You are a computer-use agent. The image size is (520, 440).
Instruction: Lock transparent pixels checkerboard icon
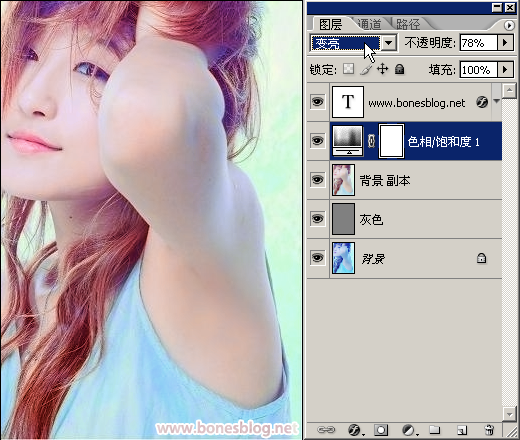pos(349,69)
